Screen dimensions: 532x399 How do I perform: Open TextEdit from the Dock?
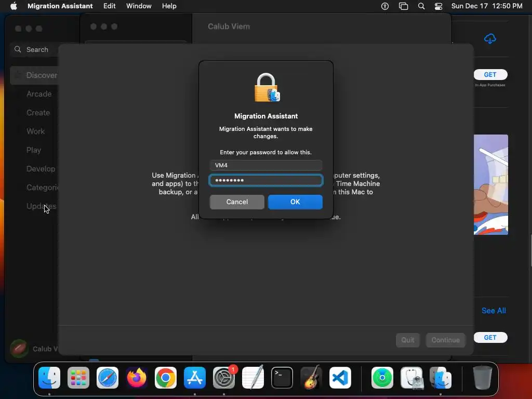[x=253, y=377]
